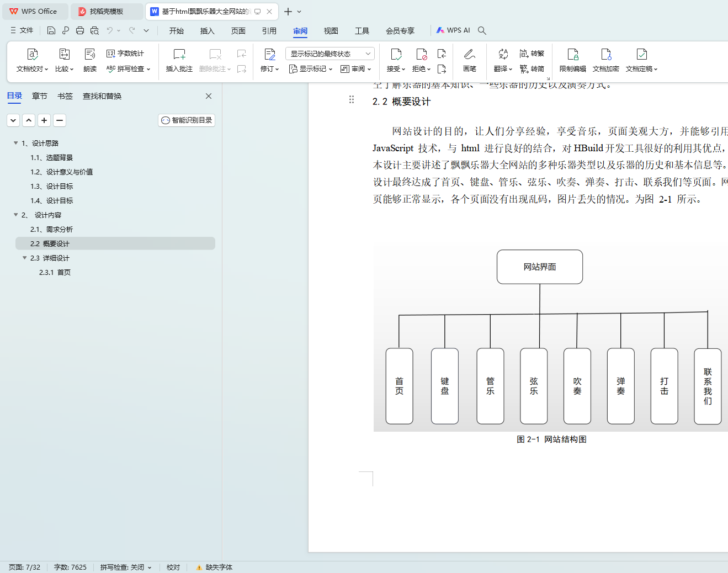Click the 缺失字体 warning in status bar

click(214, 567)
